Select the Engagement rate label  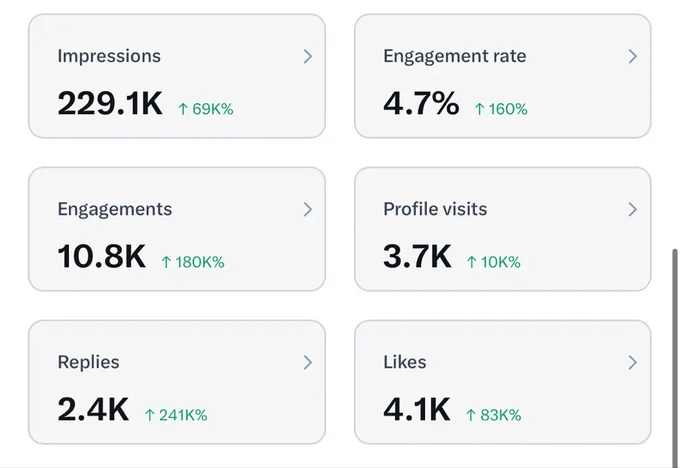click(x=454, y=56)
